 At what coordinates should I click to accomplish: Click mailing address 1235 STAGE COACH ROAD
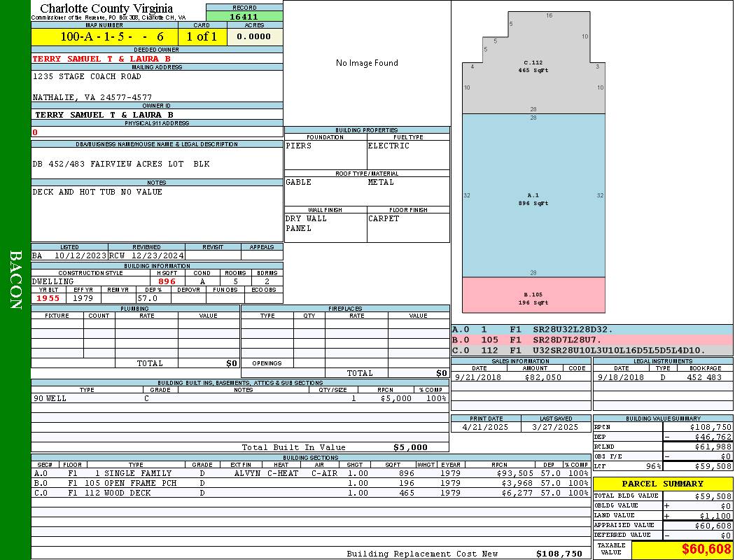87,76
